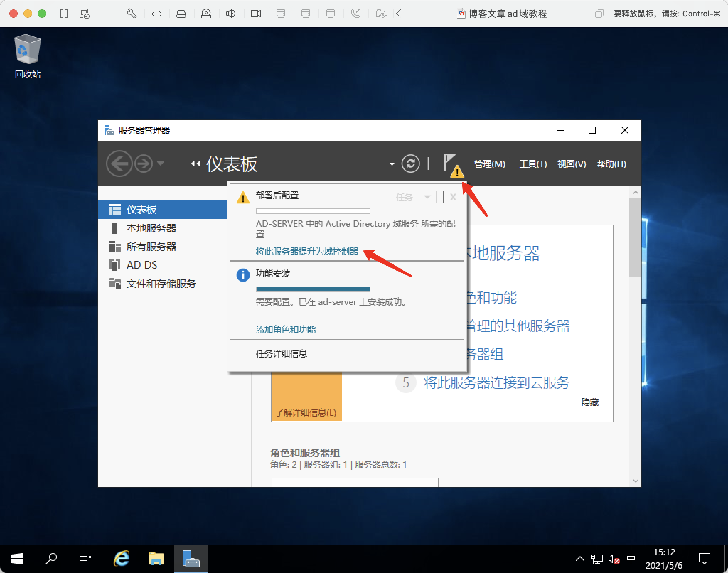
Task: Open the 工具(T) menu
Action: coord(533,164)
